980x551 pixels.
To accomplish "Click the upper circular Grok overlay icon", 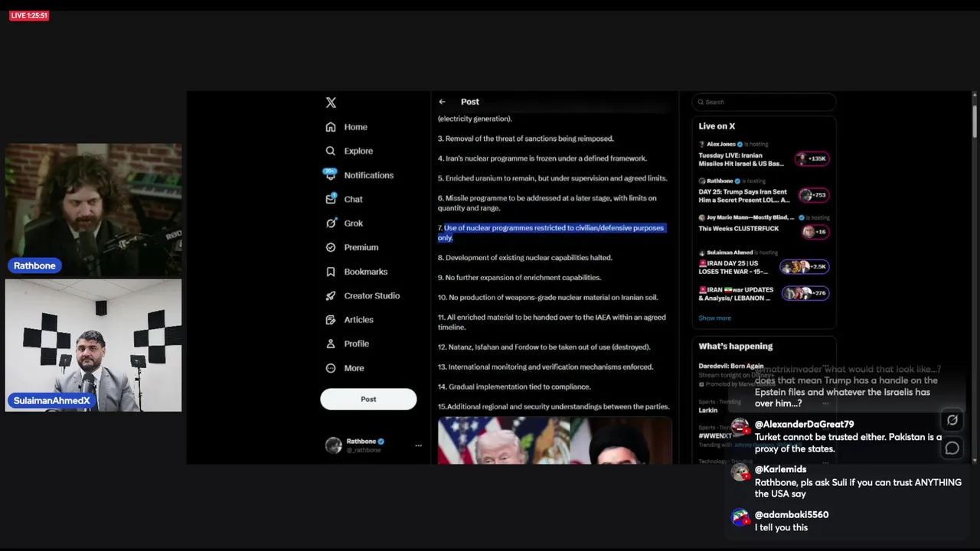I will [x=952, y=420].
